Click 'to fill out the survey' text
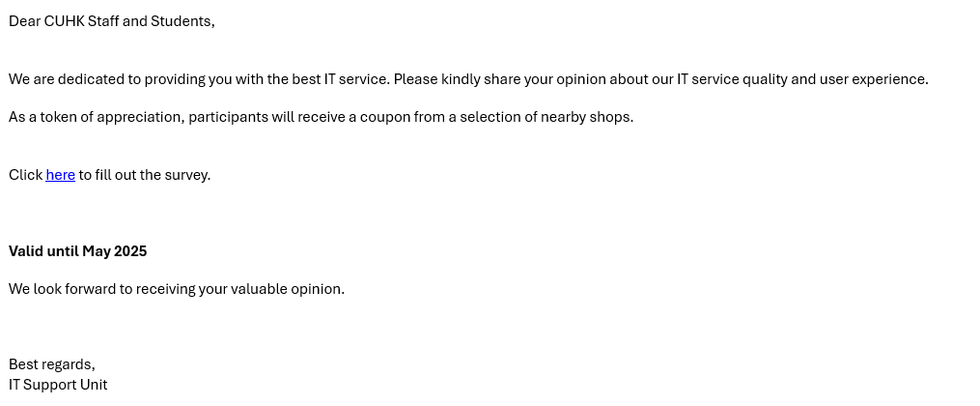980x406 pixels. click(x=145, y=175)
